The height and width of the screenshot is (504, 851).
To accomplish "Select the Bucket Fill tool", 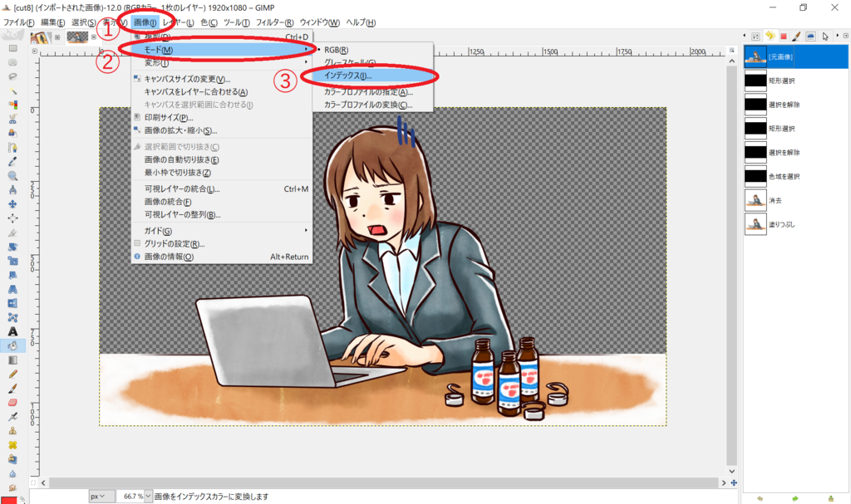I will [12, 345].
